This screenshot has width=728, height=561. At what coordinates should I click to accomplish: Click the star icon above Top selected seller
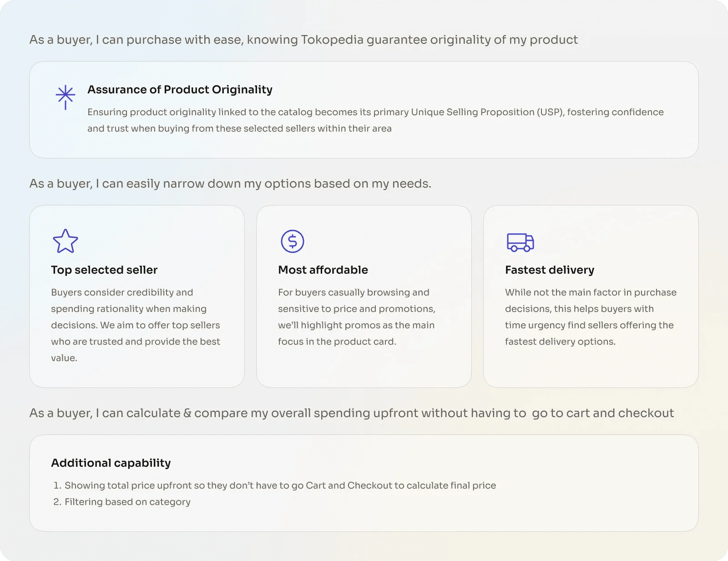click(x=66, y=241)
